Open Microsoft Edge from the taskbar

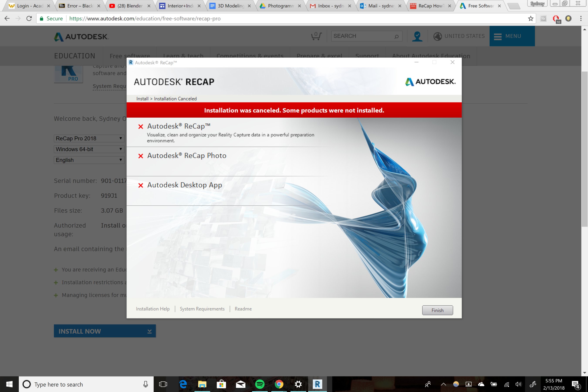click(183, 384)
